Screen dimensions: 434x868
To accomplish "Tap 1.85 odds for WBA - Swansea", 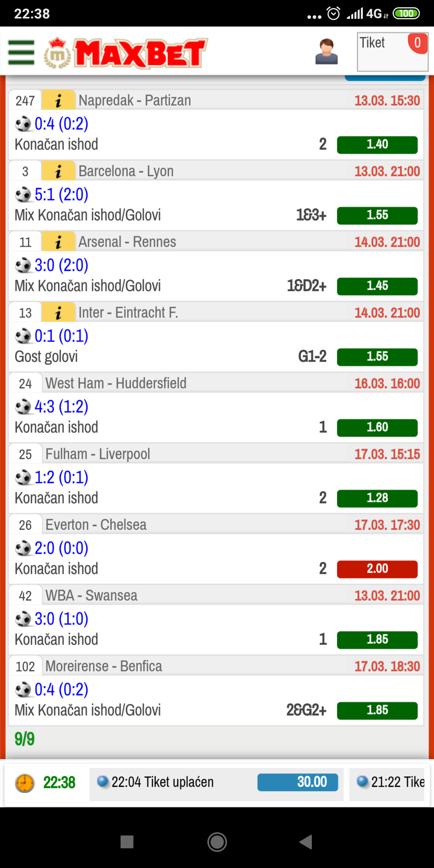I will point(377,640).
